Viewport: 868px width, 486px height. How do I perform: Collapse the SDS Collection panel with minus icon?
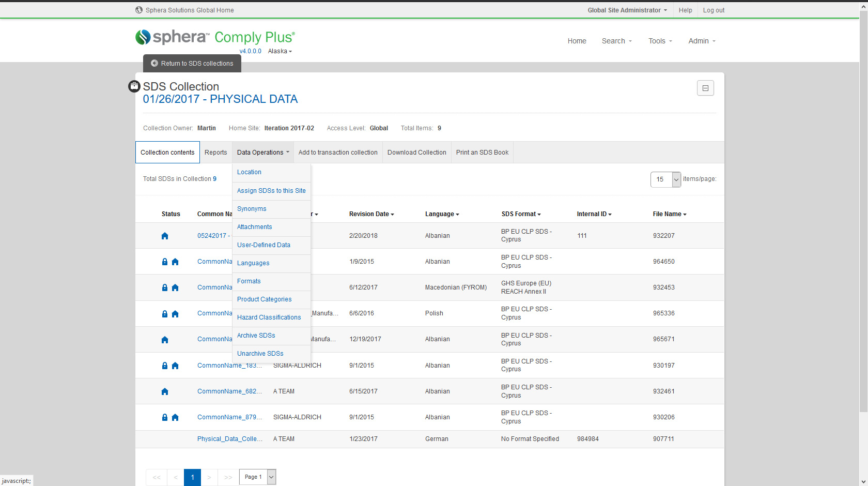705,88
